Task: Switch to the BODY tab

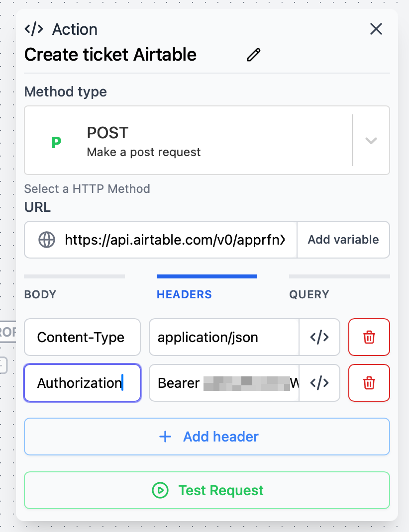Action: tap(40, 294)
